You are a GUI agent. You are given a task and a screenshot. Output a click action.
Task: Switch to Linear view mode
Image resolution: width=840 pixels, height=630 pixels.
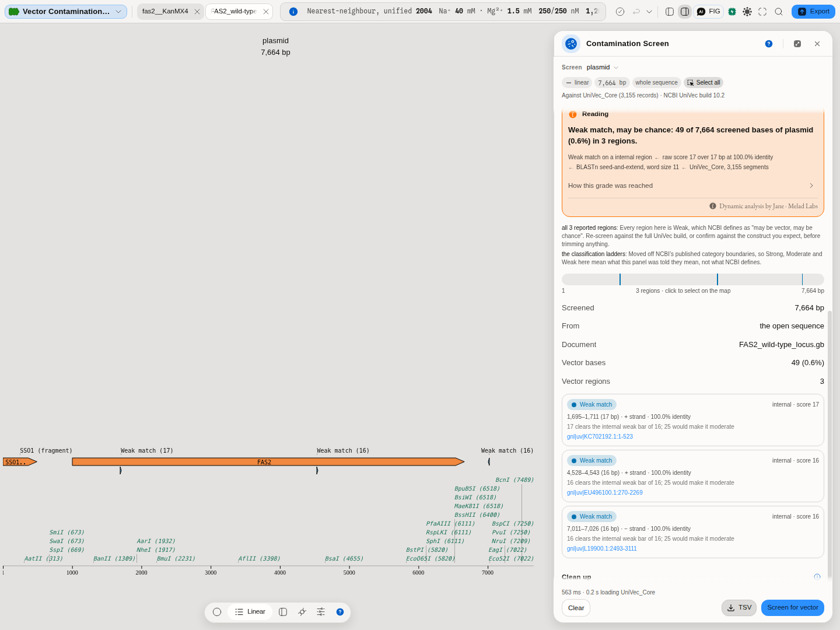[x=250, y=612]
